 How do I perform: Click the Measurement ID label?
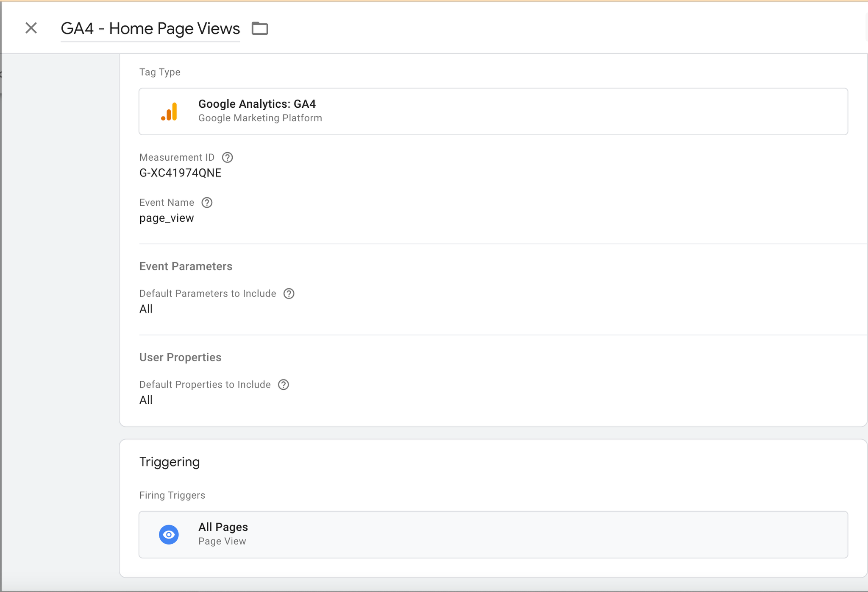[x=177, y=157]
